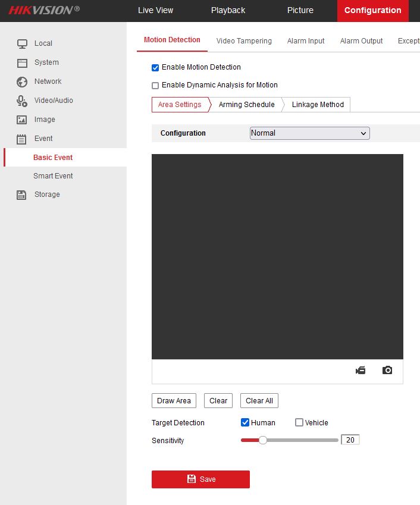Viewport: 420px width, 505px height.
Task: Click the Video/Audio microphone icon
Action: pos(22,101)
